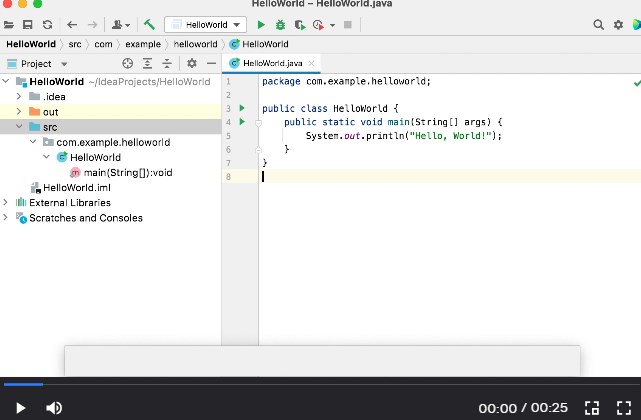Seek on video progress bar
Viewport: 641px width, 420px height.
point(320,384)
